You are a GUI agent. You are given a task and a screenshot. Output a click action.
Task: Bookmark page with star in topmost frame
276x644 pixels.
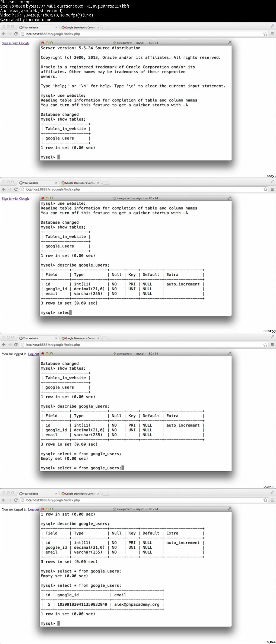(x=265, y=34)
